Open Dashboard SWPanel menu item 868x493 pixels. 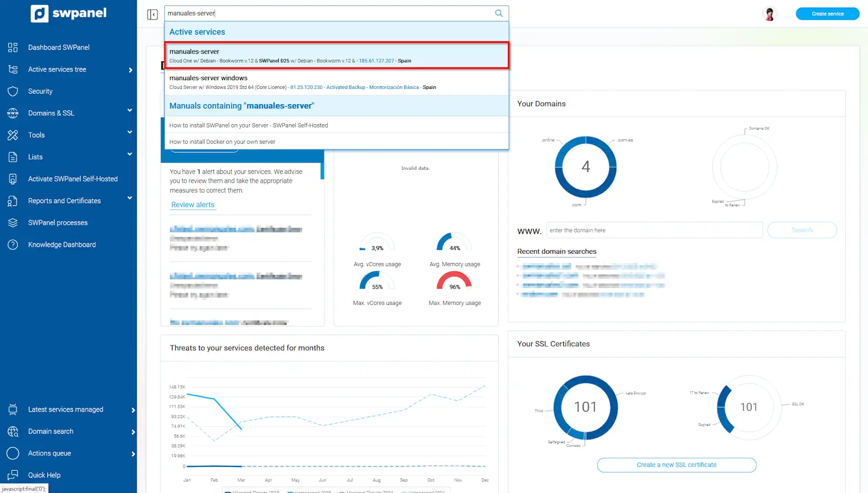click(59, 48)
